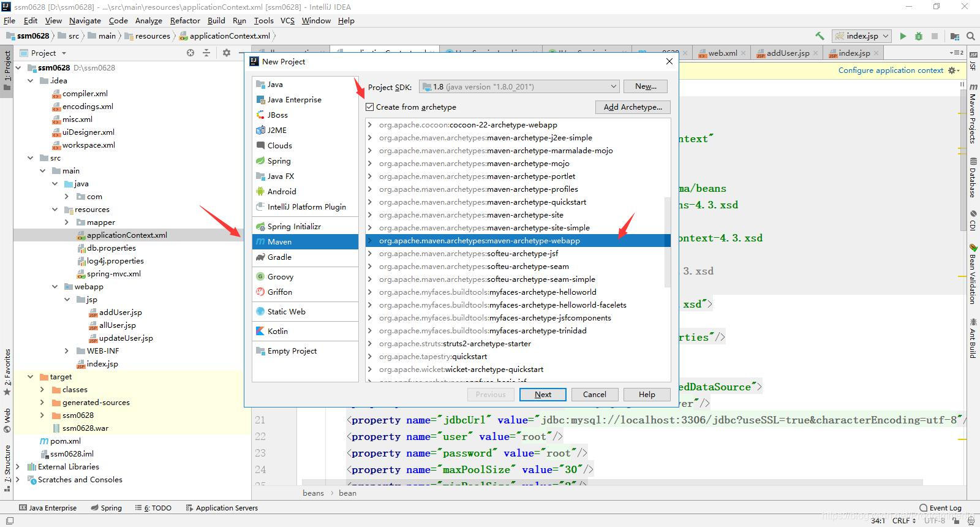Expand External Libraries node

point(18,466)
